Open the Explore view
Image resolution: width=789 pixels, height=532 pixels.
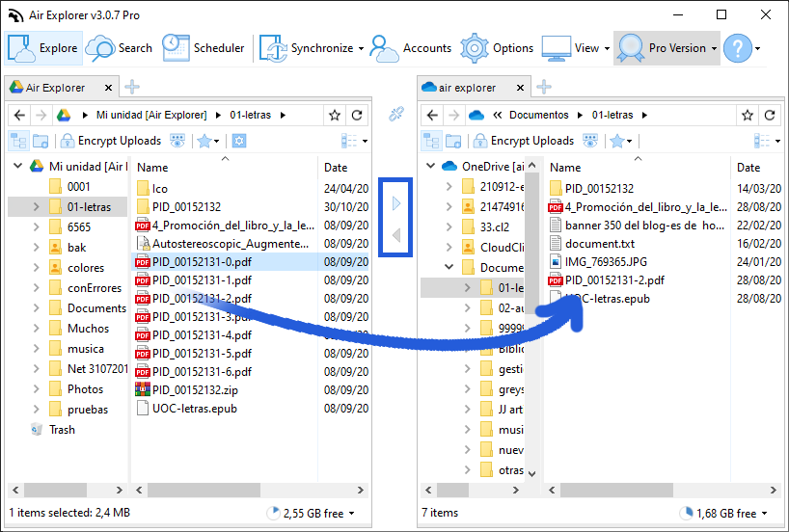[43, 48]
